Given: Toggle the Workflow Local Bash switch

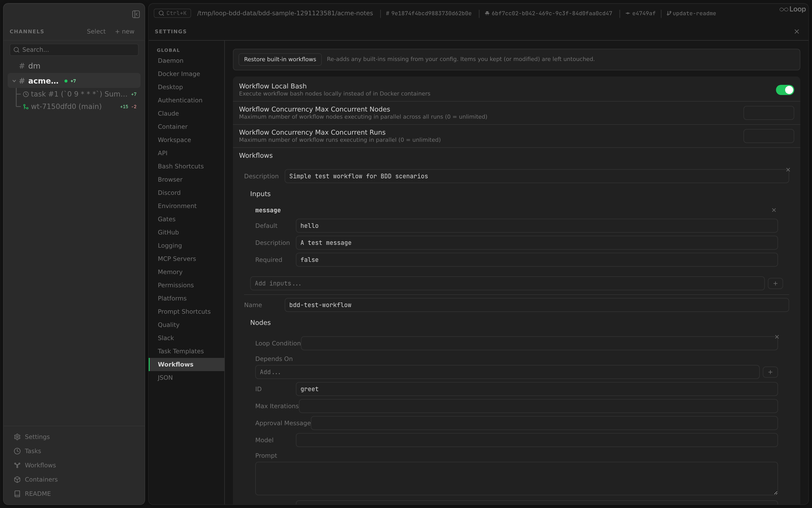Looking at the screenshot, I should (x=785, y=90).
